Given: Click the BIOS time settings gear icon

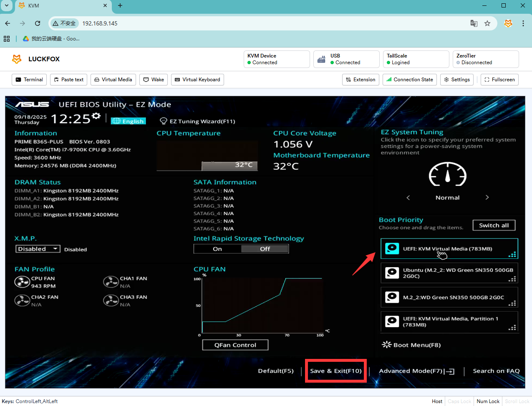Looking at the screenshot, I should (96, 116).
